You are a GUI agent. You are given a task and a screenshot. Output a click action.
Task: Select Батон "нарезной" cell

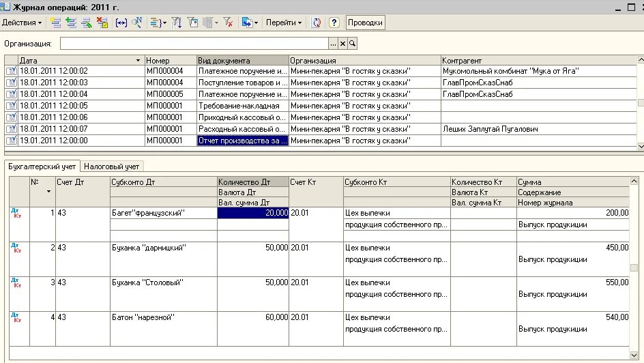tap(164, 317)
